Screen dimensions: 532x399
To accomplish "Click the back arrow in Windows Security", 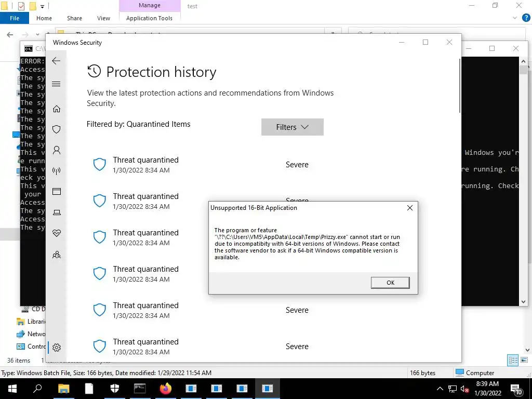I will [56, 61].
